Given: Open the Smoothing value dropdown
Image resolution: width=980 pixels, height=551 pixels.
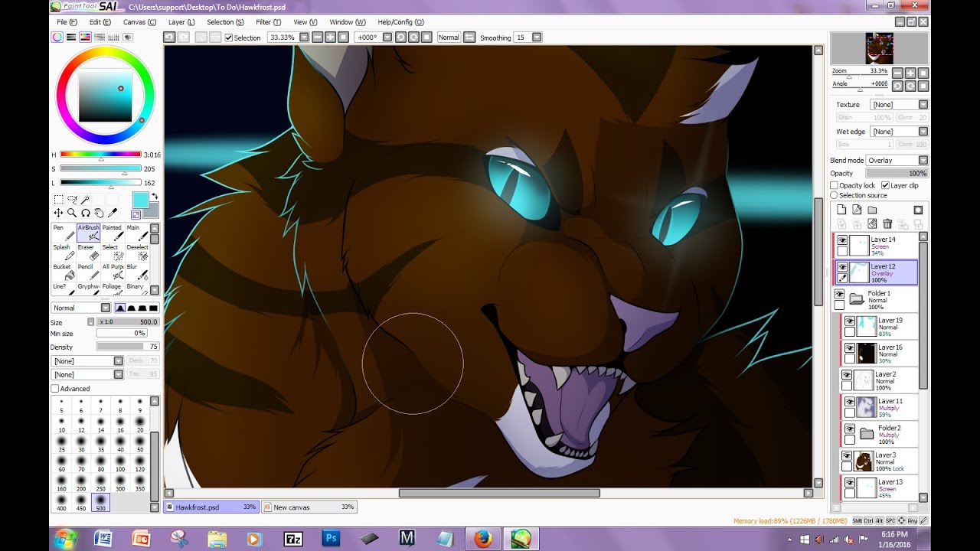Looking at the screenshot, I should [x=537, y=37].
